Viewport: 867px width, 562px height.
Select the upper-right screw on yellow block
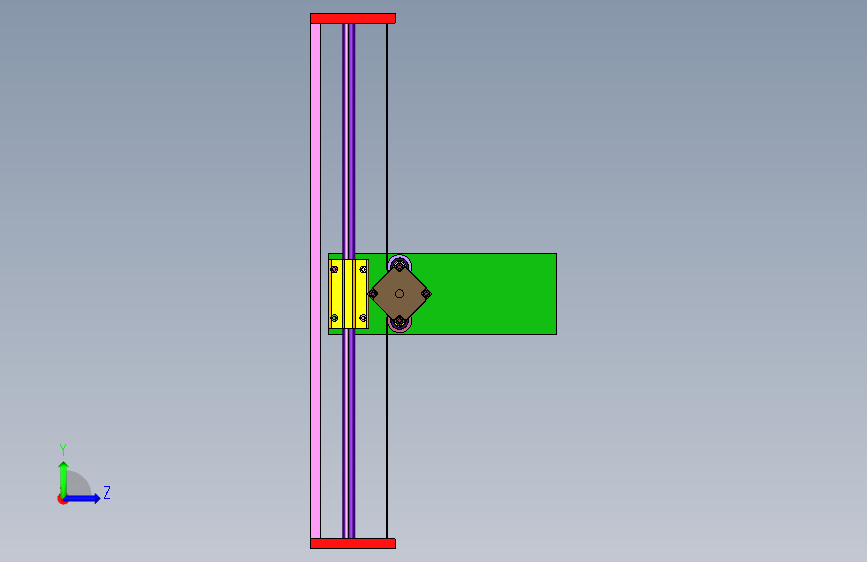(x=363, y=269)
